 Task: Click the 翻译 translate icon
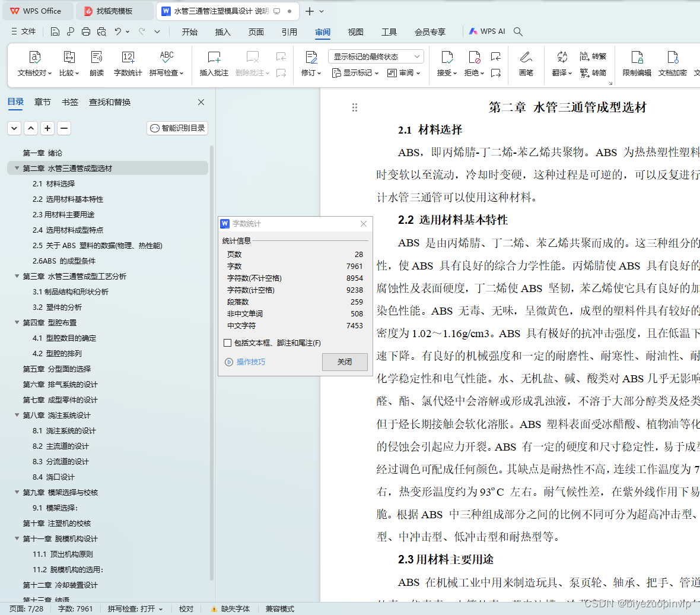pos(562,57)
